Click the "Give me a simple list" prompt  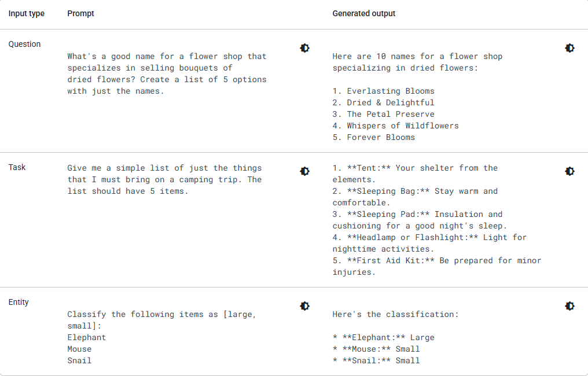click(x=164, y=168)
